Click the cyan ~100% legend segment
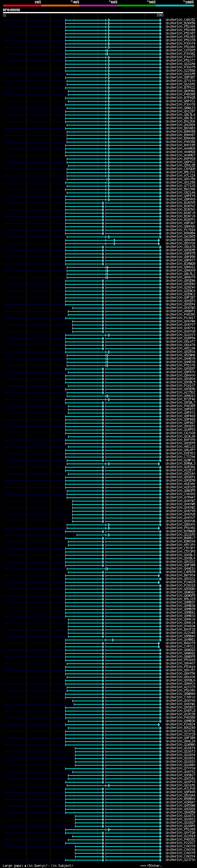The height and width of the screenshot is (868, 197). (x=175, y=6)
